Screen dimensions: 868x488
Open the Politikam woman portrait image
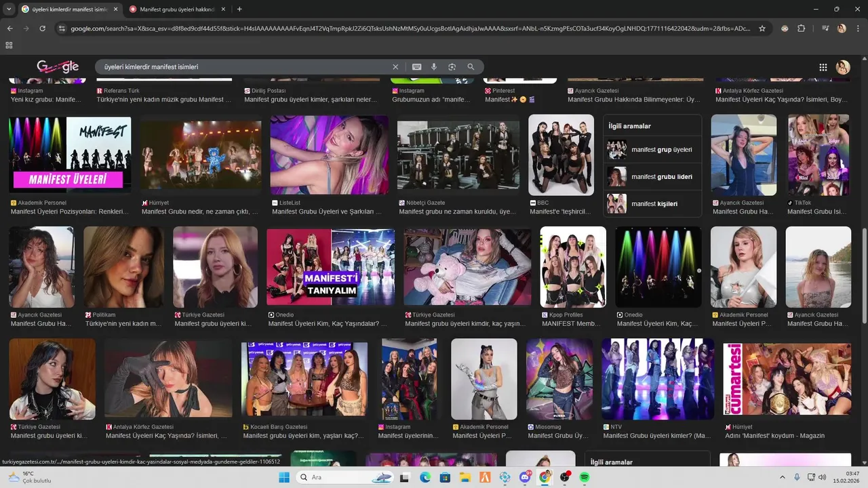pos(123,267)
